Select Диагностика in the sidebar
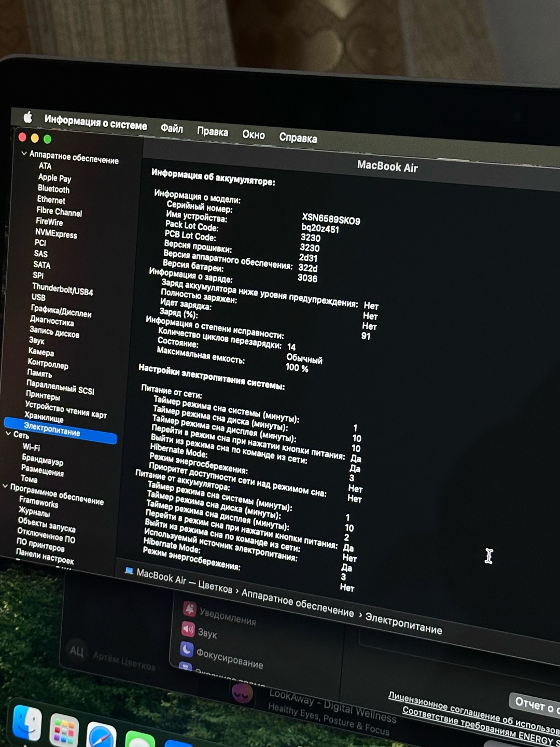This screenshot has height=747, width=560. [52, 321]
